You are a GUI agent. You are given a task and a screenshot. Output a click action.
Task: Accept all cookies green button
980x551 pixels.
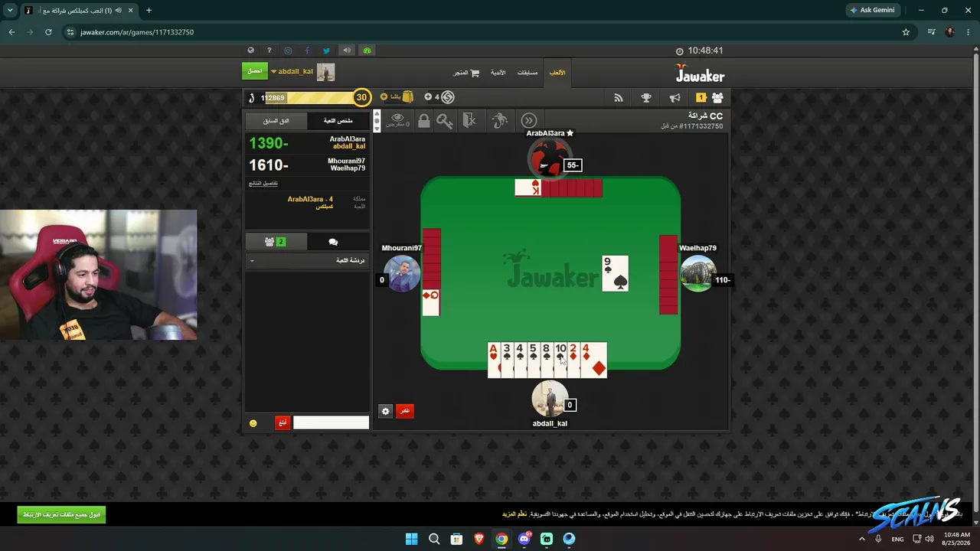click(61, 514)
